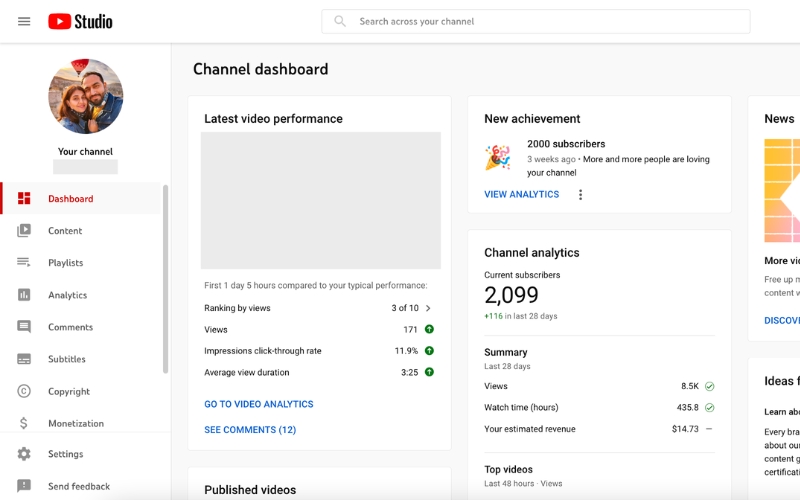
Task: Click SEE COMMENTS (12) link
Action: (250, 430)
